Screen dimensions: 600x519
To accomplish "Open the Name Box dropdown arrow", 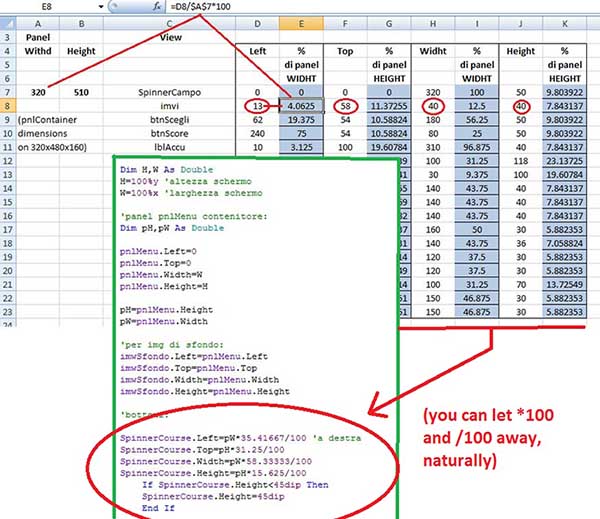I will (x=101, y=7).
